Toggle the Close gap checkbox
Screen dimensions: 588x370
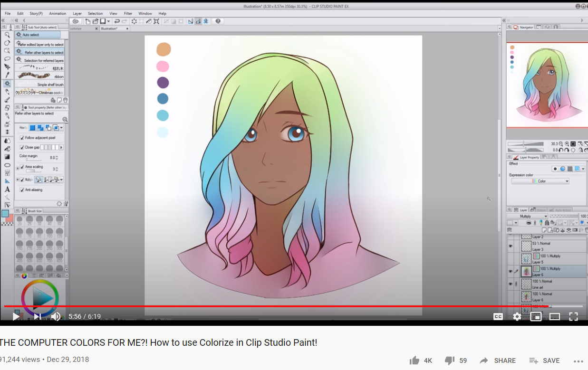tap(22, 147)
